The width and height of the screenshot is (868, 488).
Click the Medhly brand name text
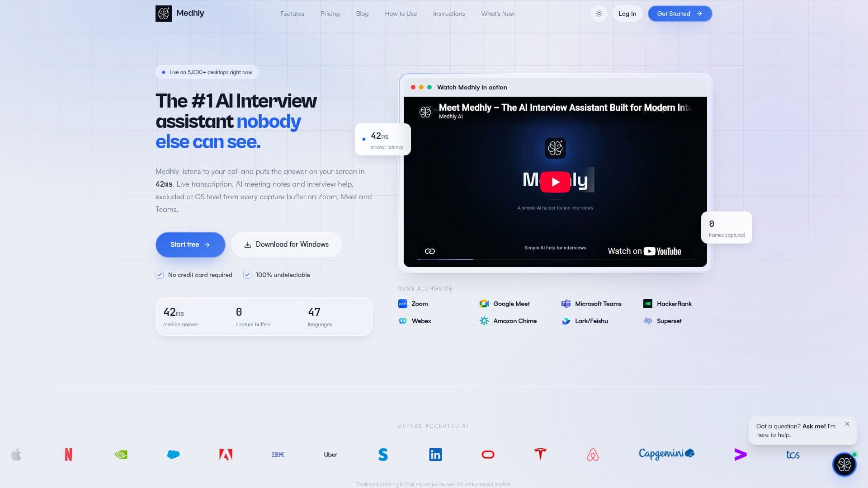click(x=190, y=13)
